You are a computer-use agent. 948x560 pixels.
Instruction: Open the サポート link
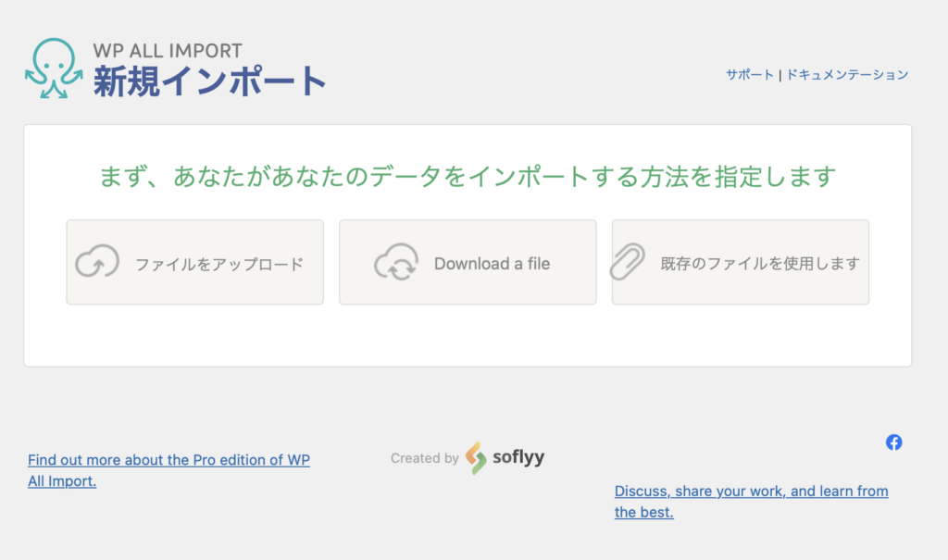(749, 75)
